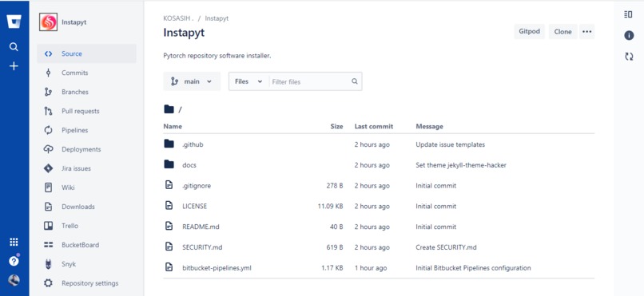The image size is (644, 296).
Task: Open the bitbucket-pipelines.yml file
Action: [217, 268]
